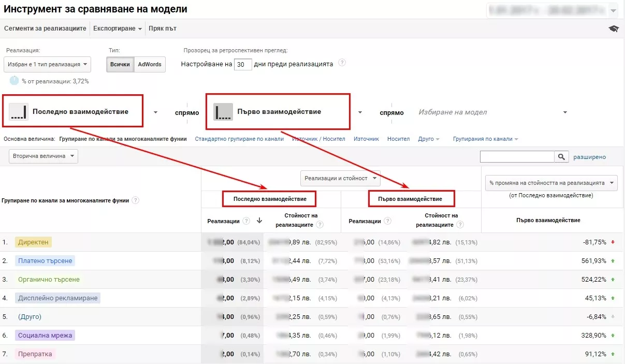Open percent change of conversion value dropdown

click(x=551, y=183)
